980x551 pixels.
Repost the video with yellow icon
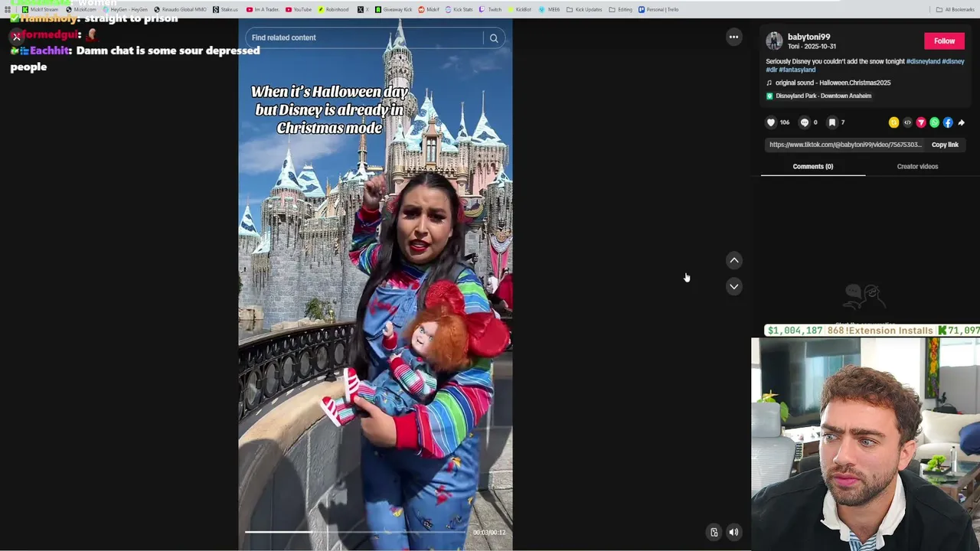coord(893,122)
